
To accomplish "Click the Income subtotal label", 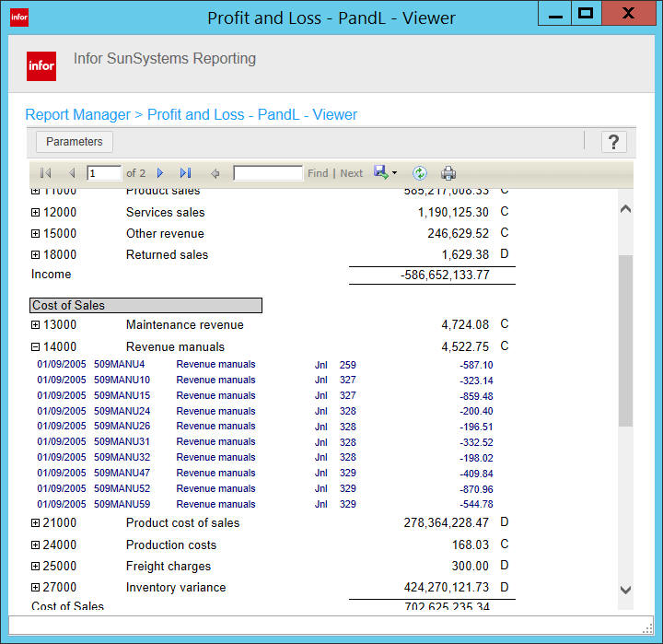I will (52, 275).
